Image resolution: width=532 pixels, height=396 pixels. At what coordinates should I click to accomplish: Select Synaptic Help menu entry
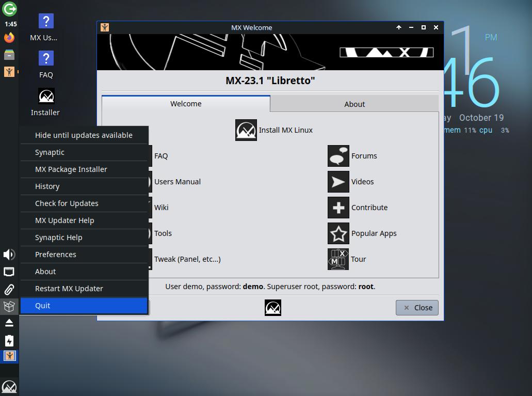84,237
